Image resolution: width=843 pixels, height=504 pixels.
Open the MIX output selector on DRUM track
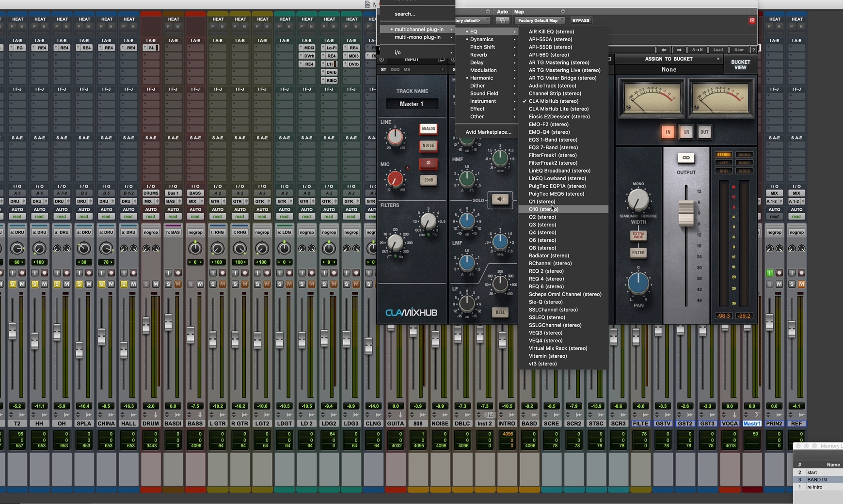[x=148, y=201]
